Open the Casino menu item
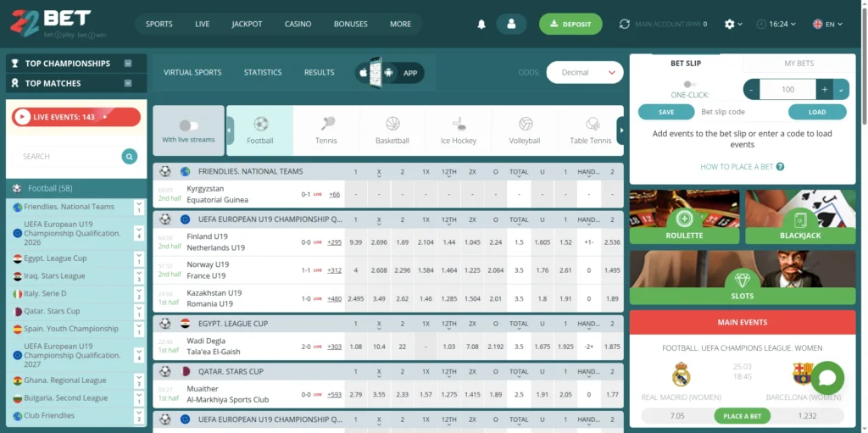The image size is (868, 433). [298, 25]
